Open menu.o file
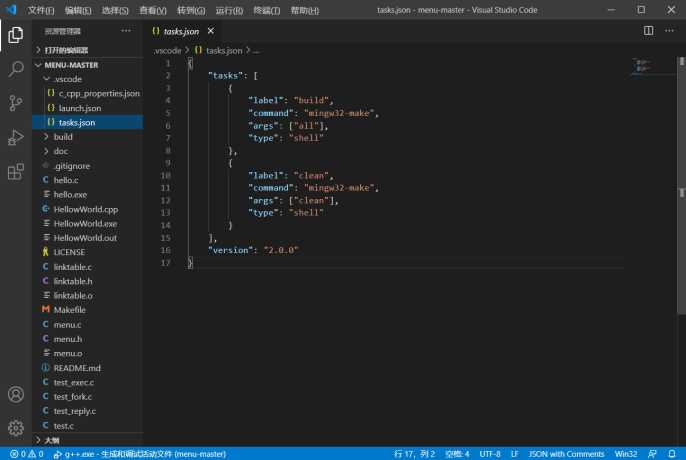The width and height of the screenshot is (686, 460). [x=88, y=353]
